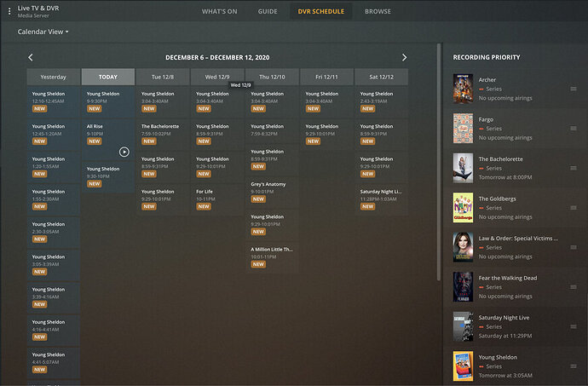Open Law & Order poster thumbnail

tap(463, 247)
